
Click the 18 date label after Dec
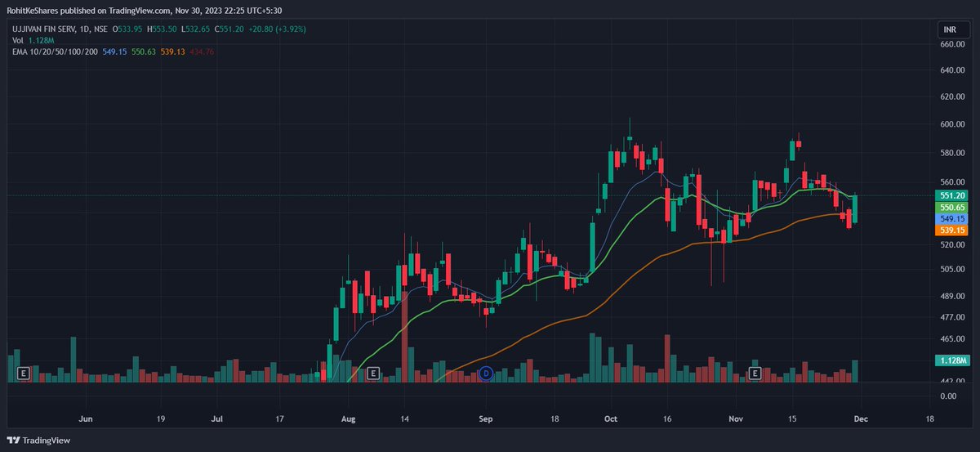[x=929, y=417]
